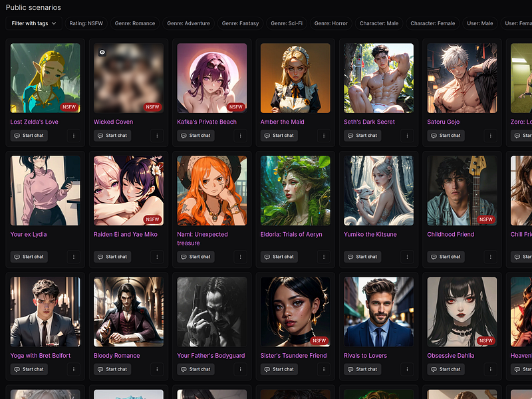The width and height of the screenshot is (532, 399).
Task: Open more options for Kafka's Private Beach
Action: pyautogui.click(x=241, y=136)
